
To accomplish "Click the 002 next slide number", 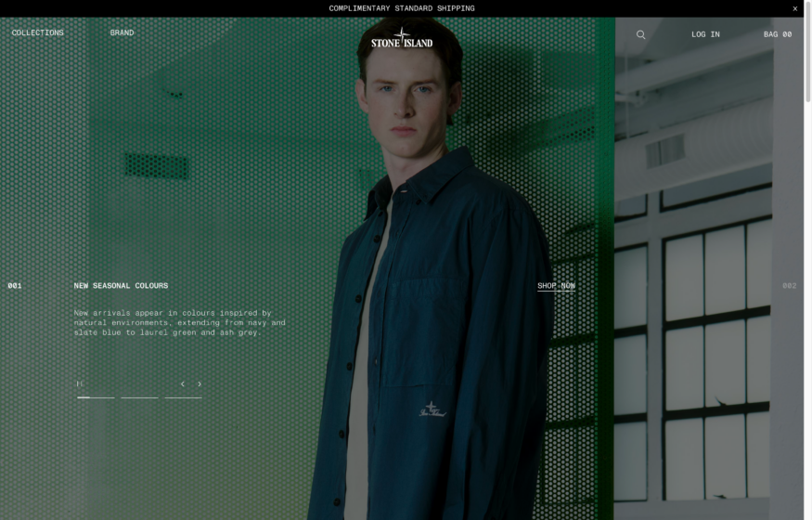I will (x=789, y=286).
